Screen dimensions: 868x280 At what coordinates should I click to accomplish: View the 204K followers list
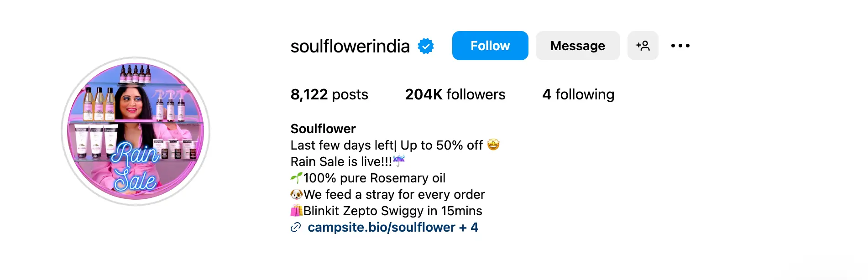(455, 94)
